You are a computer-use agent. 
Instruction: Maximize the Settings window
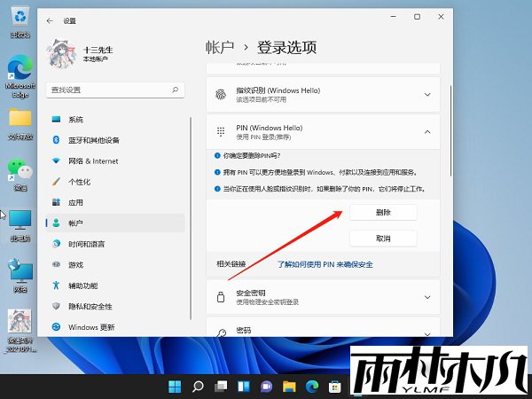coord(417,17)
